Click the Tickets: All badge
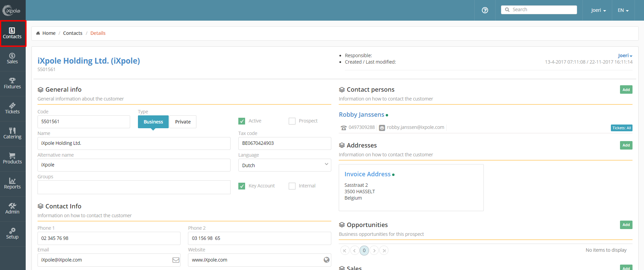Screen dimensions: 644x270 click(621, 128)
